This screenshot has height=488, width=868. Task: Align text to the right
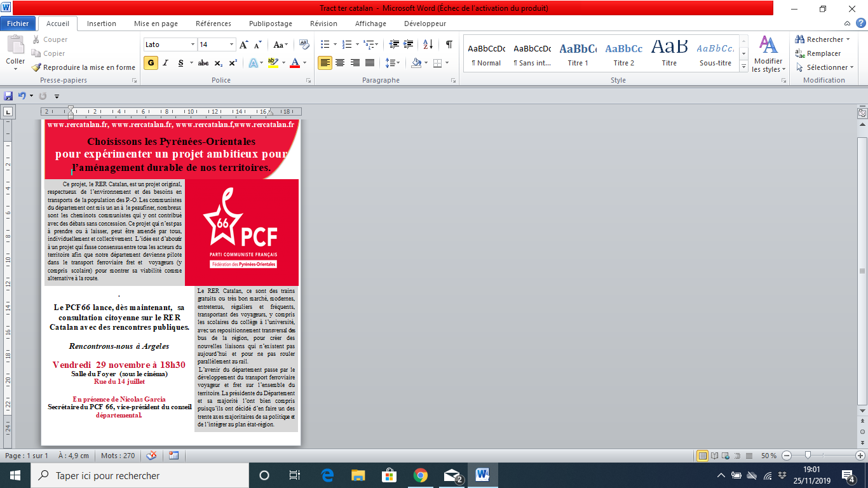point(355,63)
